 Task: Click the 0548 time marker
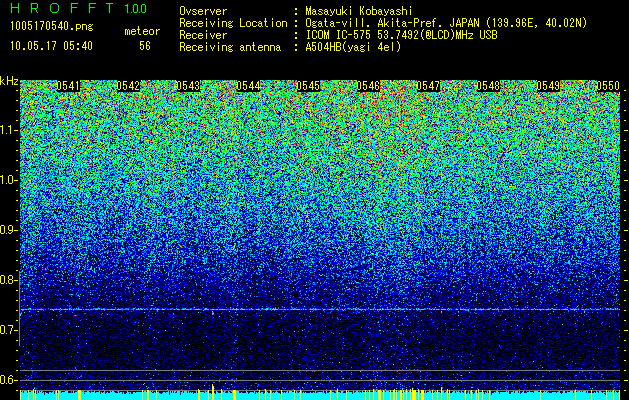pyautogui.click(x=488, y=85)
